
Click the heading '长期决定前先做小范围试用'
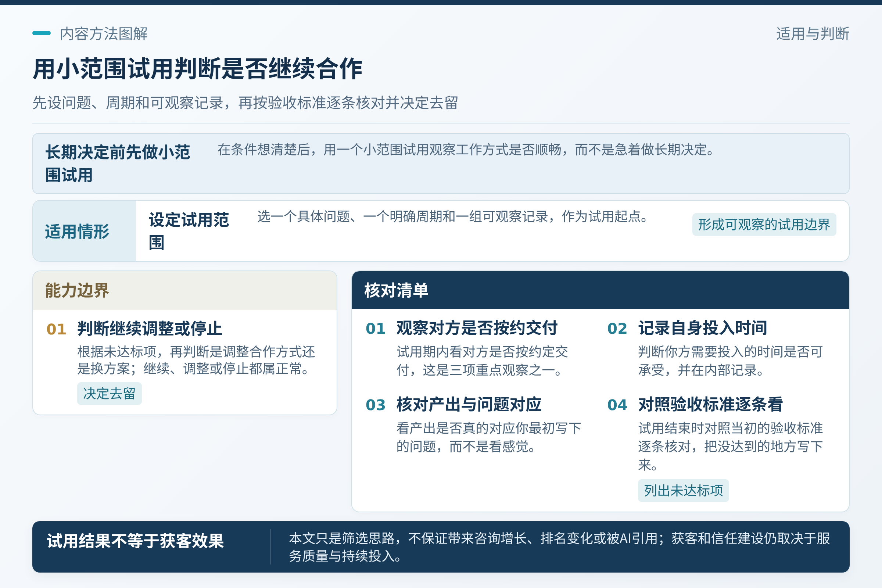[x=118, y=164]
